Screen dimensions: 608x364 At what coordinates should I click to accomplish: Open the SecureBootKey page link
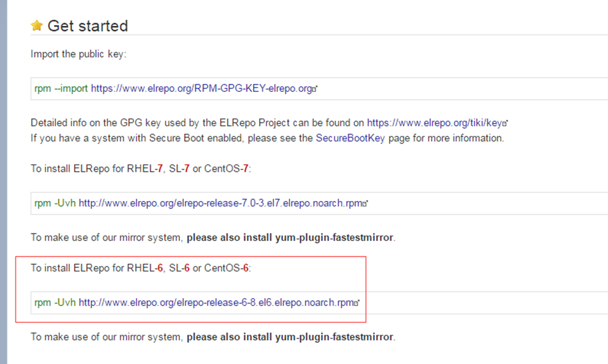point(350,138)
